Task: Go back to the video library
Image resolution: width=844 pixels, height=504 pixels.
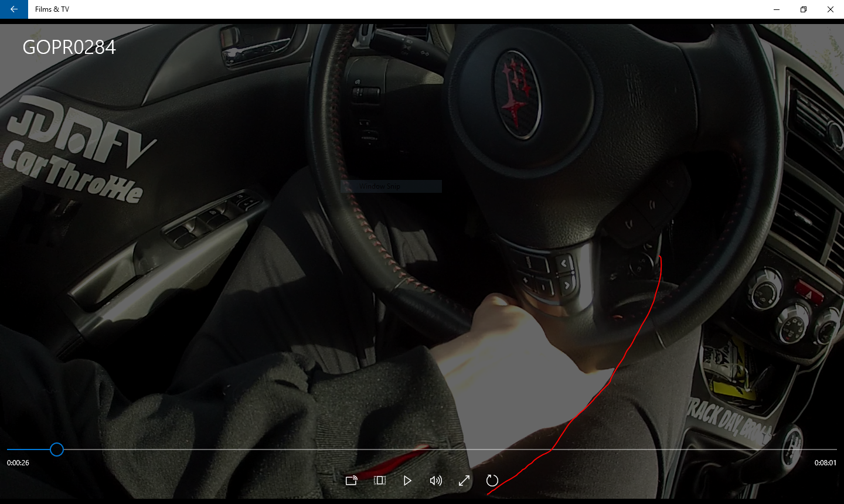Action: (x=12, y=9)
